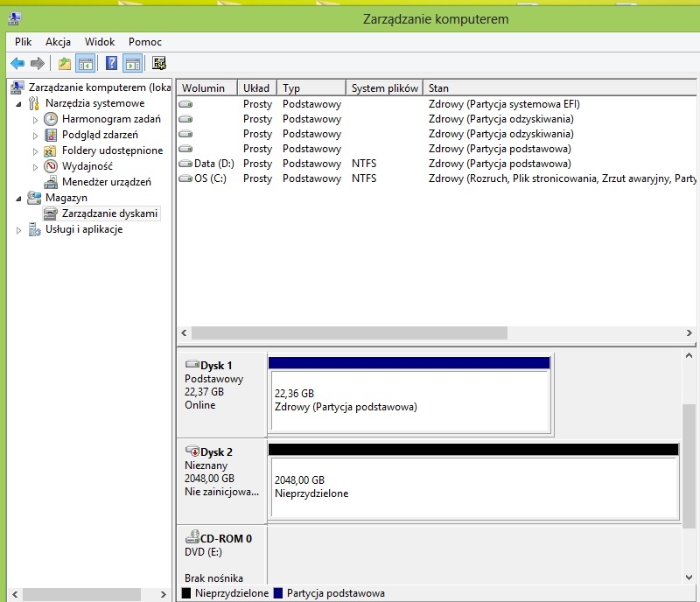Click drive icon of EFI system partition row
Viewport: 700px width, 602px height.
(185, 104)
